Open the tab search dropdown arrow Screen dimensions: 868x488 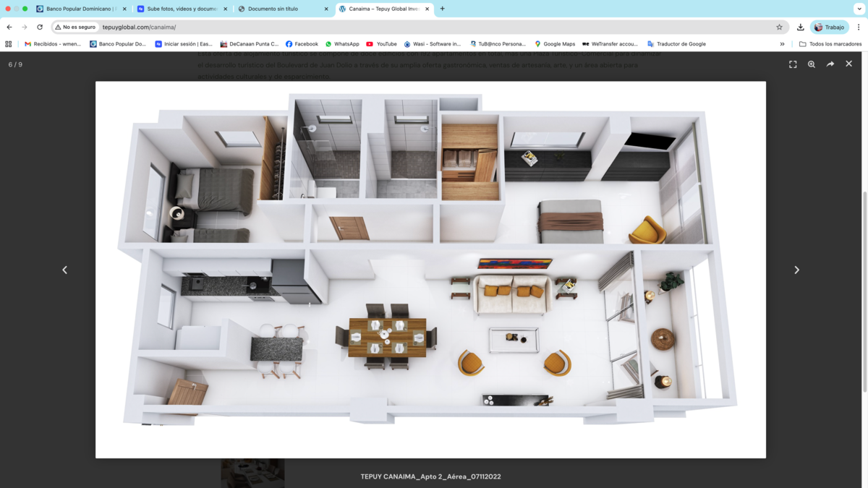[859, 9]
